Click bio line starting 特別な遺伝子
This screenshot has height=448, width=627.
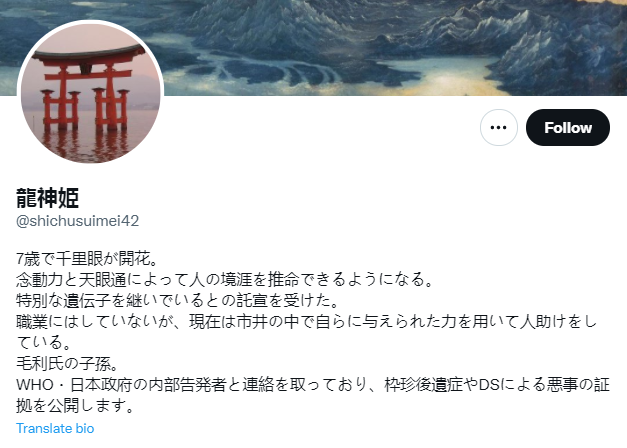(178, 301)
